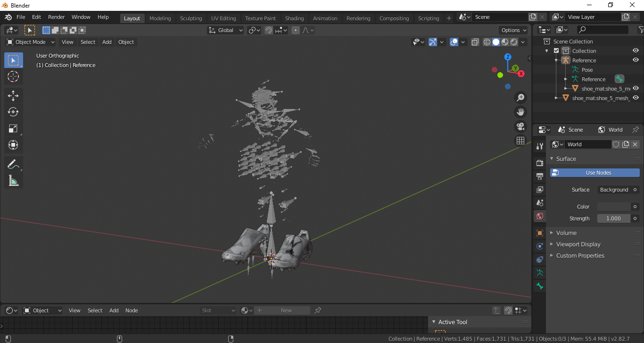The height and width of the screenshot is (343, 644).
Task: Open the viewport Select menu
Action: click(x=88, y=42)
